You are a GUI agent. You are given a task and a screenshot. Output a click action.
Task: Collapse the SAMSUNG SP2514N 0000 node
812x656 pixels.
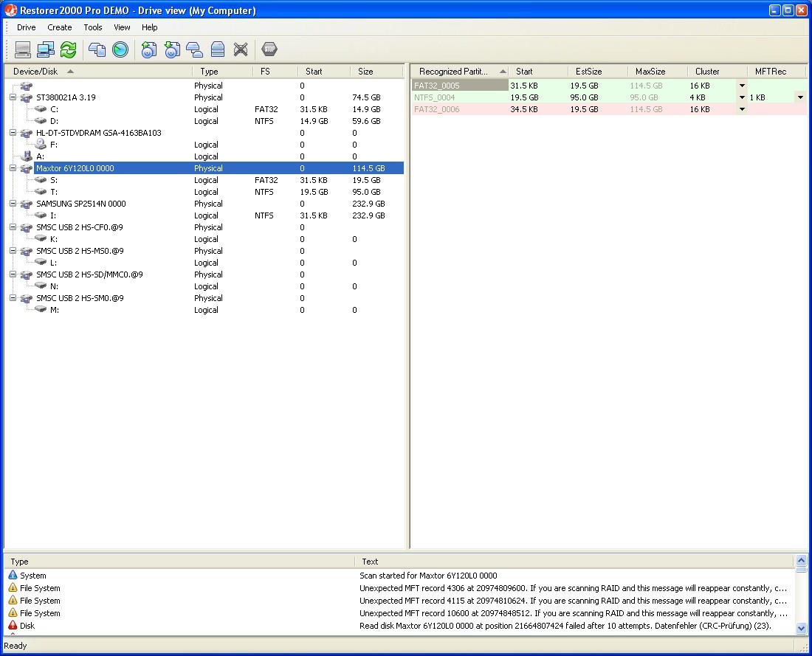(13, 204)
